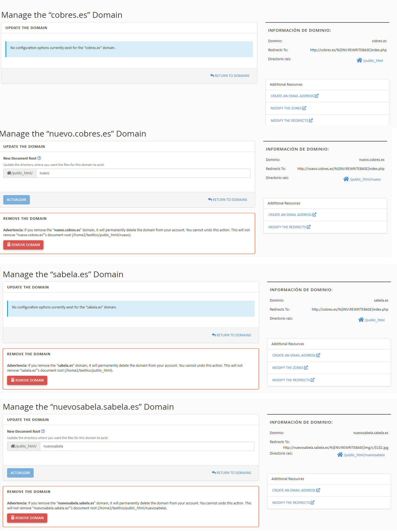The width and height of the screenshot is (397, 532).
Task: Create an email address for cobres.es
Action: [294, 96]
